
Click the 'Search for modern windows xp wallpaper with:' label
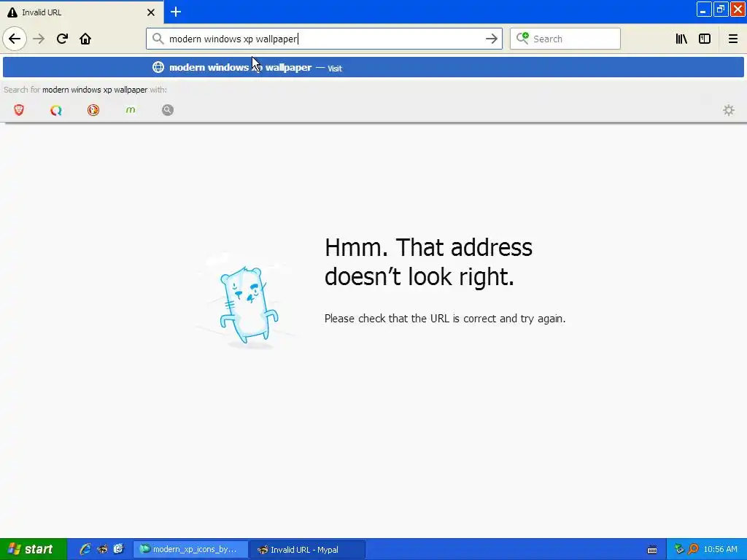[x=85, y=90]
